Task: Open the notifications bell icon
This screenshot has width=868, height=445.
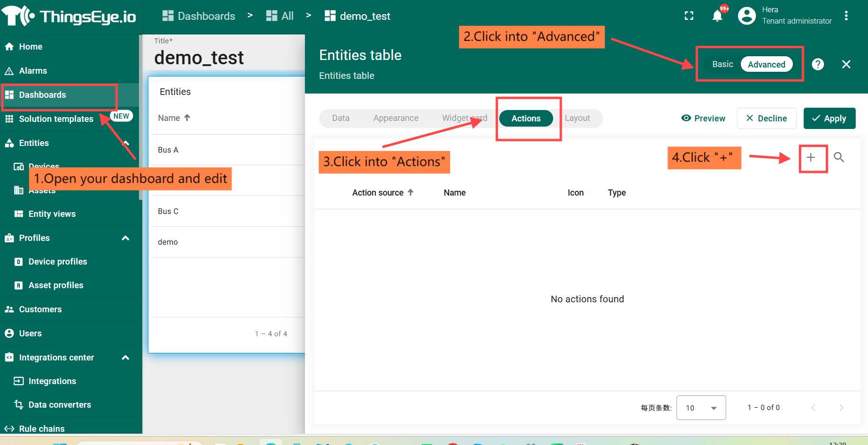Action: click(x=717, y=16)
